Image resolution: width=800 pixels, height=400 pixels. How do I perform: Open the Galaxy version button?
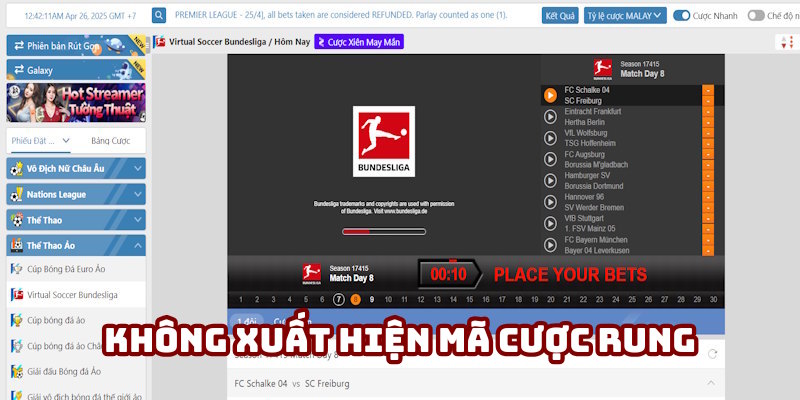tap(76, 70)
